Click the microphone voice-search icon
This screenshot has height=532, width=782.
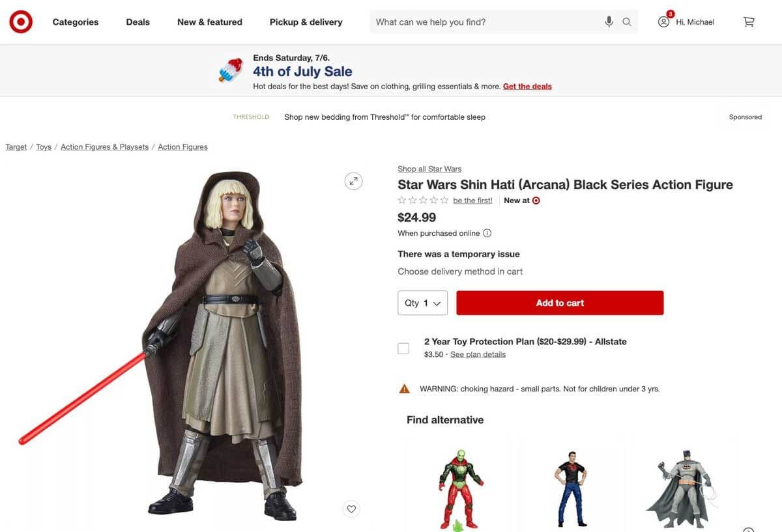[x=609, y=21]
